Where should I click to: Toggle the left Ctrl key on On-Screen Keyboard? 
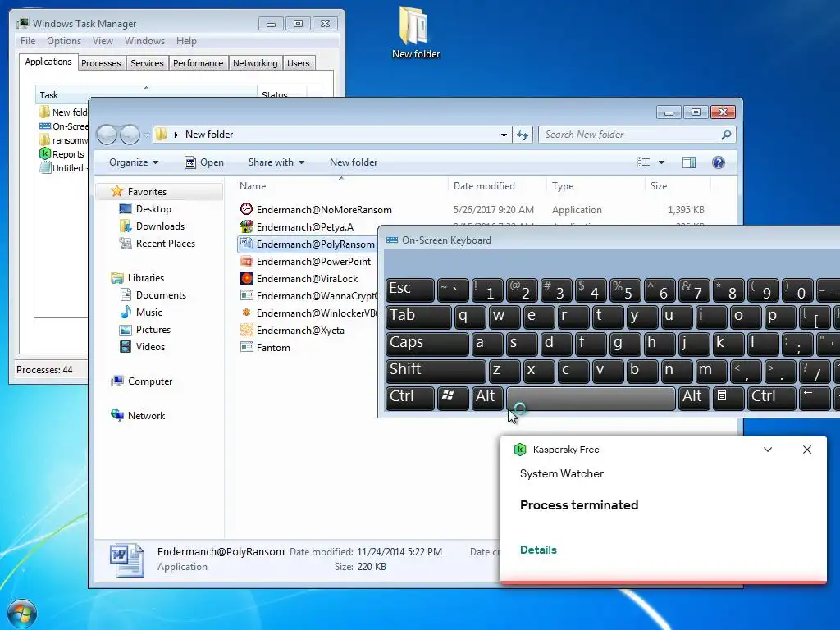[x=409, y=397]
